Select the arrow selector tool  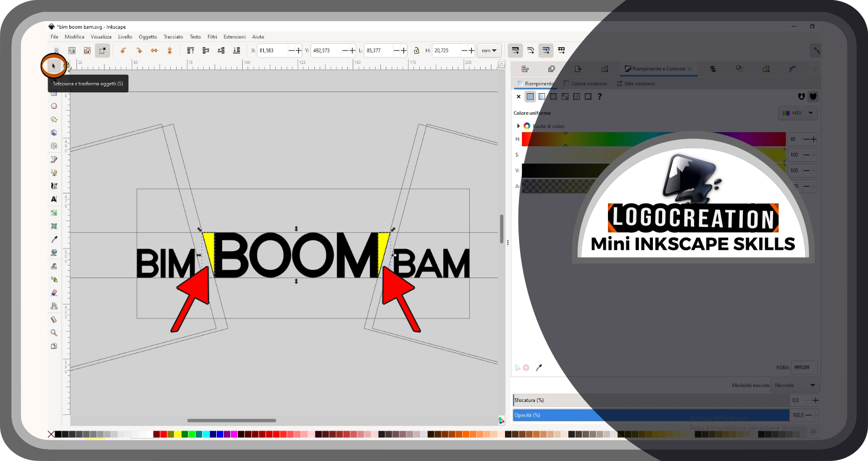click(x=53, y=66)
